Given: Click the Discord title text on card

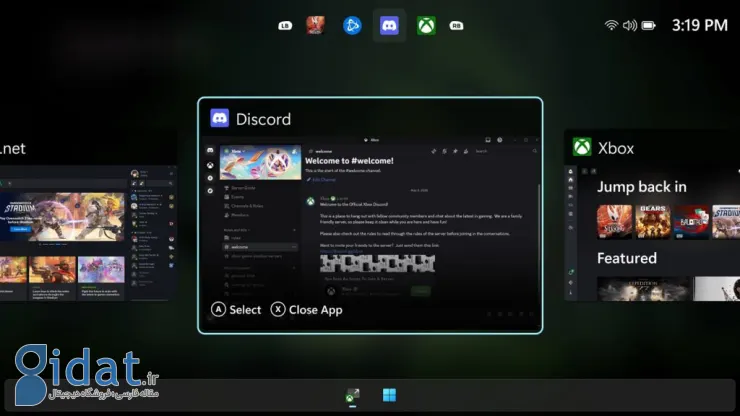Looking at the screenshot, I should click(x=263, y=119).
